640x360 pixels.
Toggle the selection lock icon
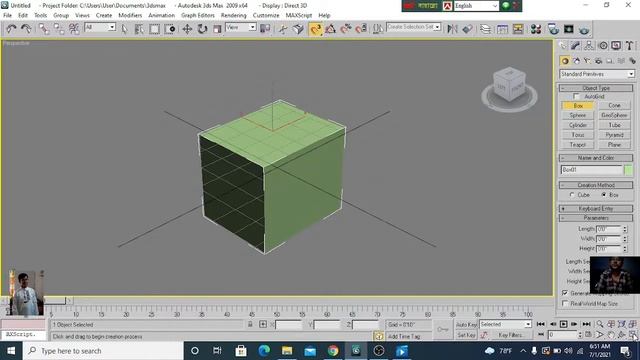pos(250,324)
